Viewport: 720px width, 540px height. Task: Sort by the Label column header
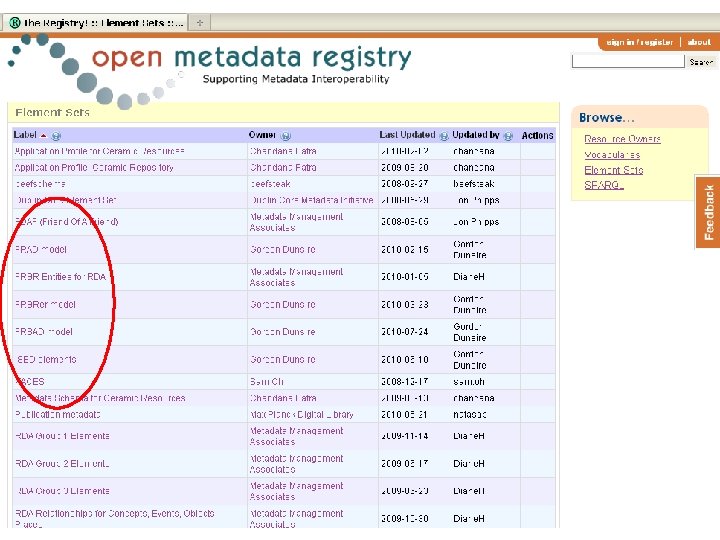(25, 135)
